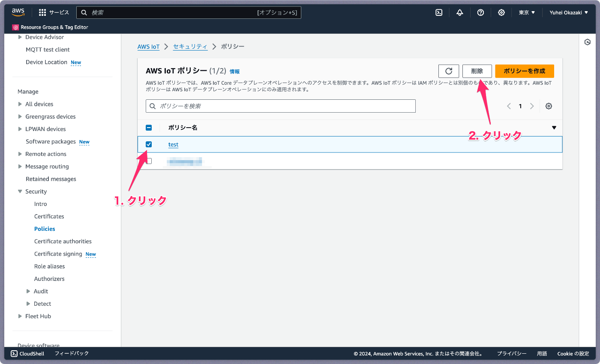Image resolution: width=600 pixels, height=364 pixels.
Task: Open Device Location page
Action: point(46,62)
